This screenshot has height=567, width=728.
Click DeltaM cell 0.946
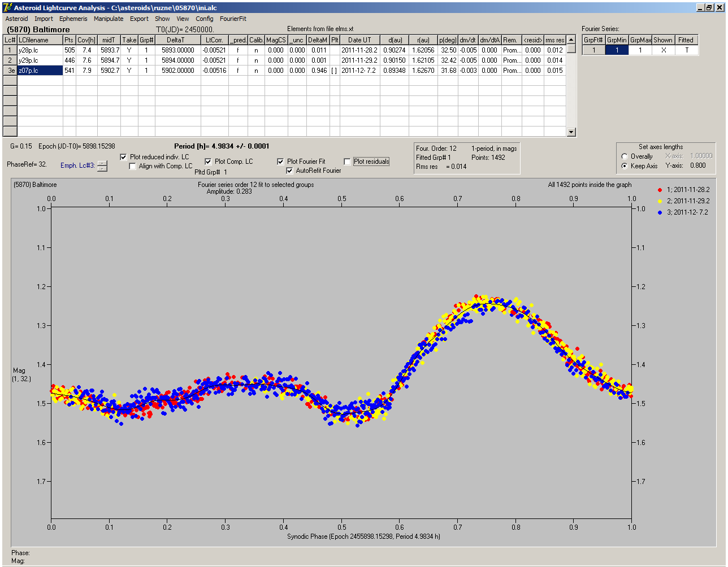point(319,71)
